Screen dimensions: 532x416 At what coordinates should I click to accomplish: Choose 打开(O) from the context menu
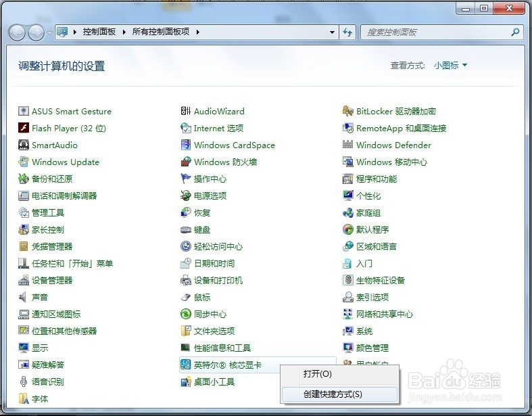coord(339,374)
